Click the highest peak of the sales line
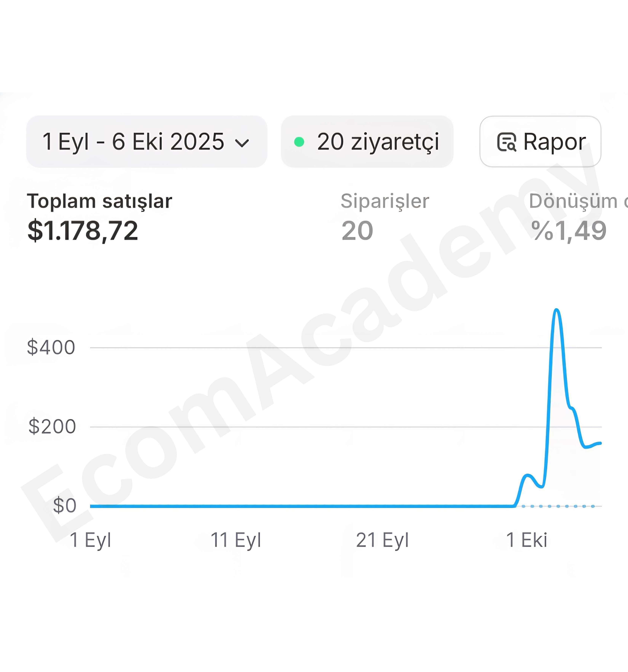This screenshot has width=628, height=672. tap(556, 310)
